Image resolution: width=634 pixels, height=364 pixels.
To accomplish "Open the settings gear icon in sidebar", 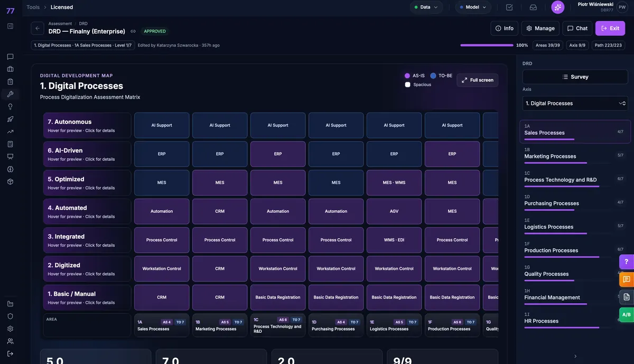I will click(10, 329).
